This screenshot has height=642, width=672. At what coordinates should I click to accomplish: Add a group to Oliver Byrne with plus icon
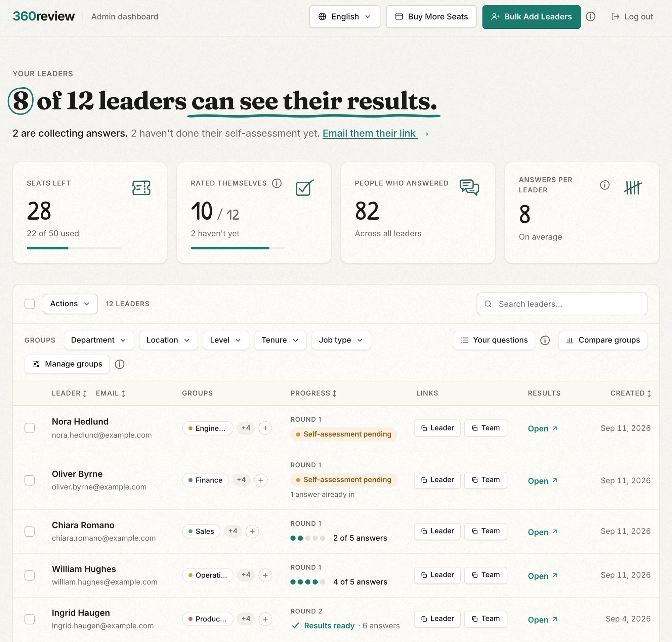click(261, 480)
